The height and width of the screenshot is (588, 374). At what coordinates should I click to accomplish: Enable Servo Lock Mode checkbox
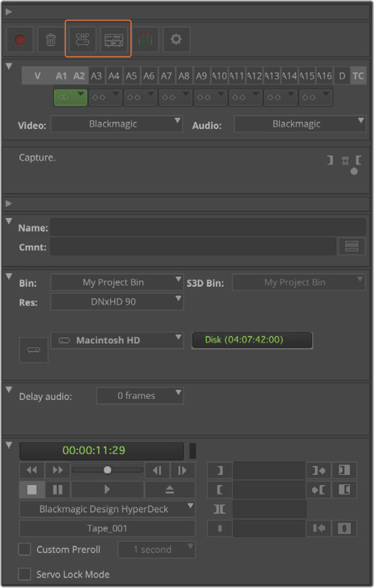click(x=25, y=574)
